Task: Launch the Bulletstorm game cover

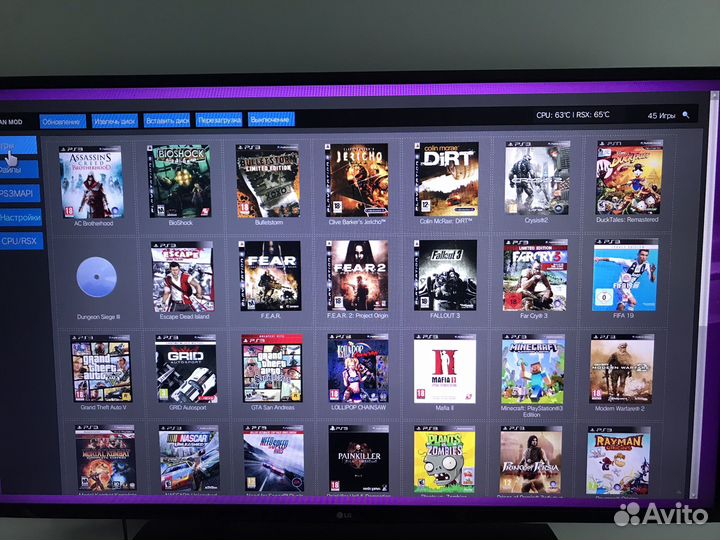Action: click(268, 180)
